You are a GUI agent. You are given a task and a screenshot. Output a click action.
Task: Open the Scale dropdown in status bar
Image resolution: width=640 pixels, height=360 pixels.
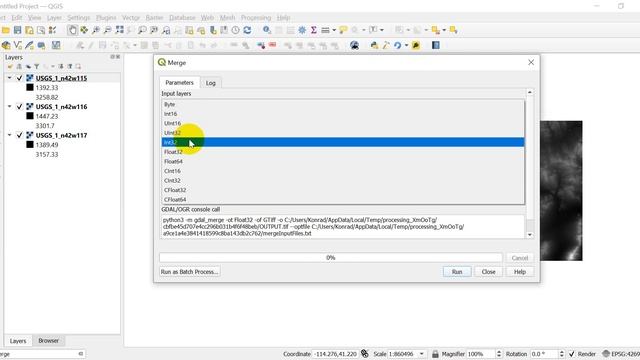pos(422,354)
